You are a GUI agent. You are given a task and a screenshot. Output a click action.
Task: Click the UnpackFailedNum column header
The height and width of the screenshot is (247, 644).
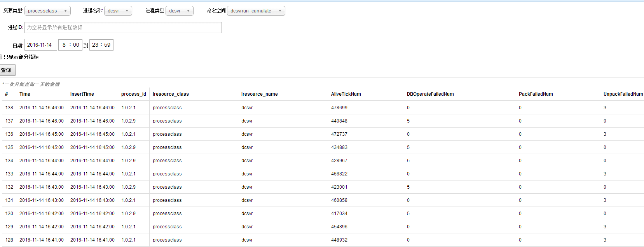pyautogui.click(x=623, y=94)
